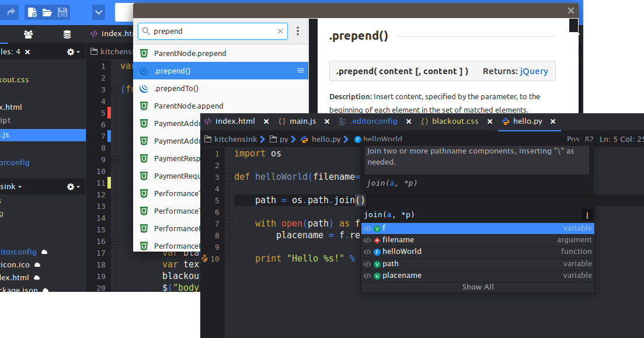Click the info (i) icon on the join popup
The image size is (644, 338).
[x=586, y=215]
